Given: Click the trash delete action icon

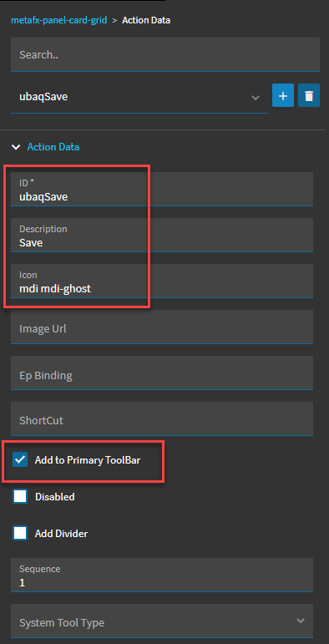Looking at the screenshot, I should (309, 96).
